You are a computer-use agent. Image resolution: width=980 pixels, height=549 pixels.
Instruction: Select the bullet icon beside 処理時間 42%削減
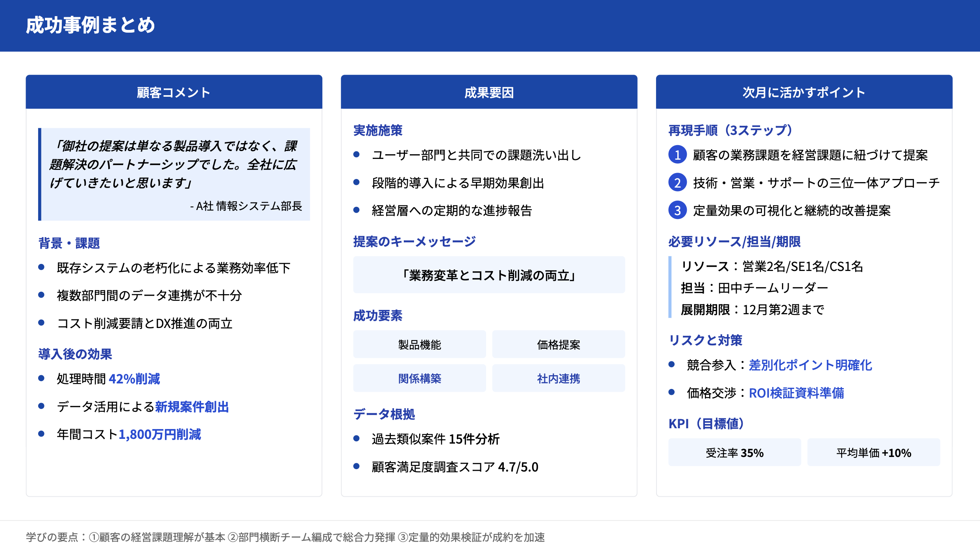[42, 378]
